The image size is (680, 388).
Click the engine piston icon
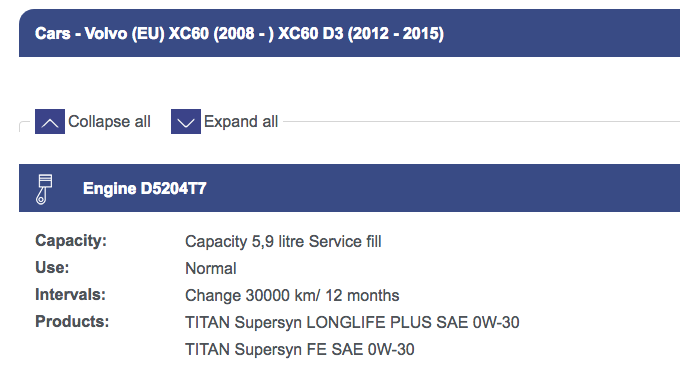click(x=44, y=189)
